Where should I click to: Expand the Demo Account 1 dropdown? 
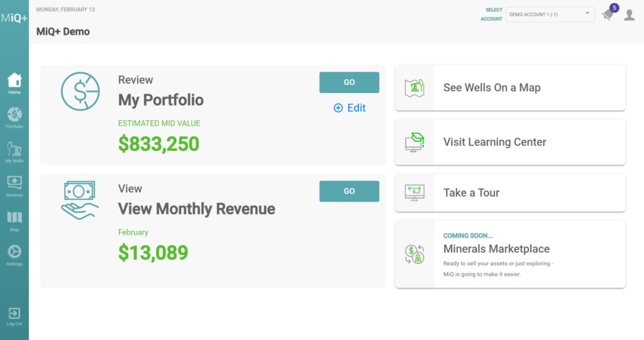pyautogui.click(x=550, y=14)
